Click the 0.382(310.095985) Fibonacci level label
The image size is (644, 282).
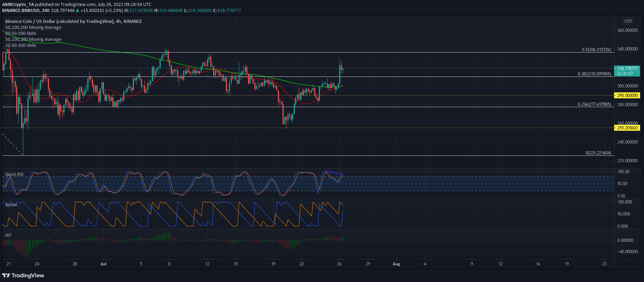point(594,74)
